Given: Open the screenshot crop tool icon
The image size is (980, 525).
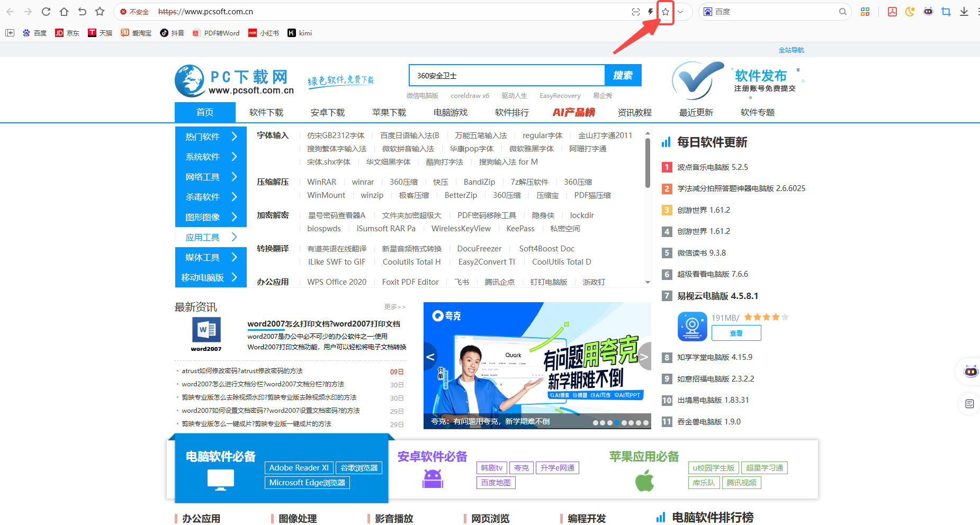Looking at the screenshot, I should coord(946,11).
